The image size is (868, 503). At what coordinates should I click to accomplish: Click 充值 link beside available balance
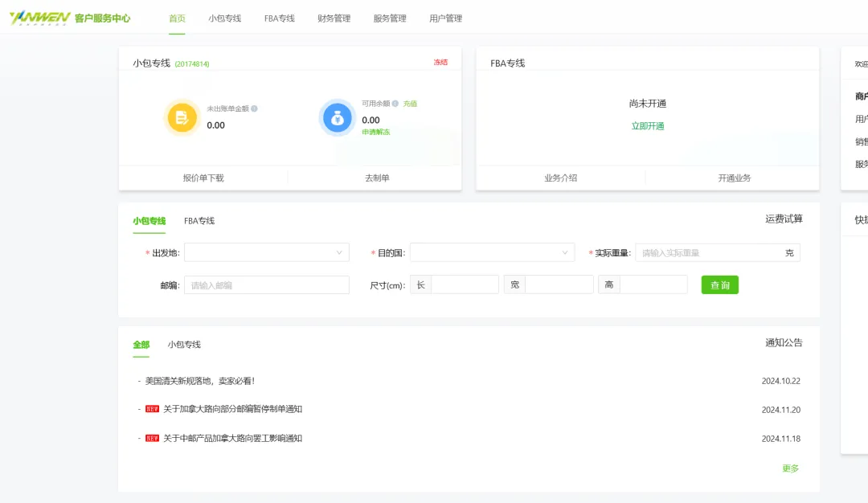pyautogui.click(x=410, y=104)
